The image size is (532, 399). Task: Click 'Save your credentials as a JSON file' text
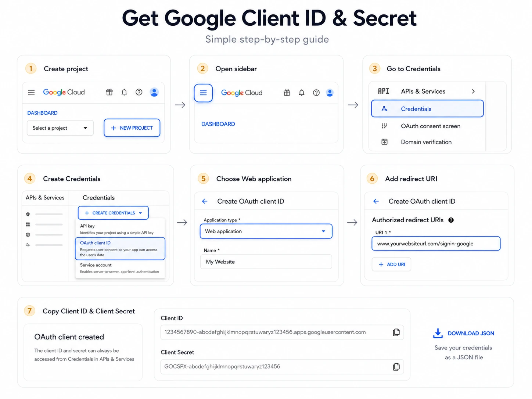point(463,352)
